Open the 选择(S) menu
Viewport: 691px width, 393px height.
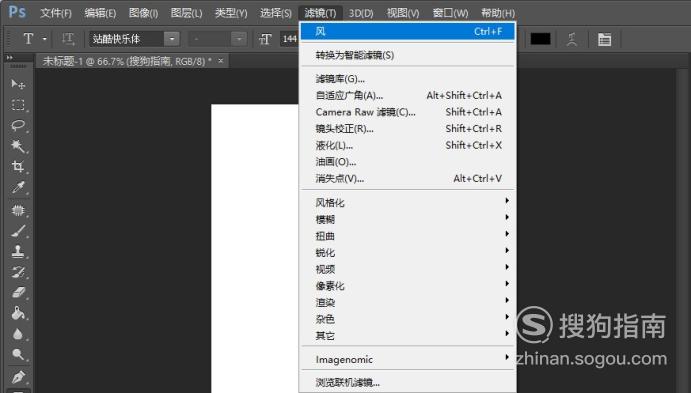[x=275, y=13]
